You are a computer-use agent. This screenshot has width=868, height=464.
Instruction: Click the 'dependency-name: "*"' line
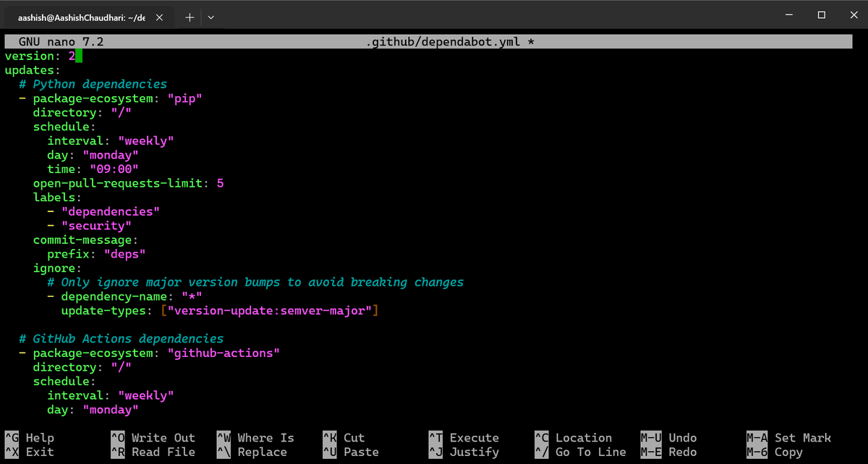[x=124, y=297]
